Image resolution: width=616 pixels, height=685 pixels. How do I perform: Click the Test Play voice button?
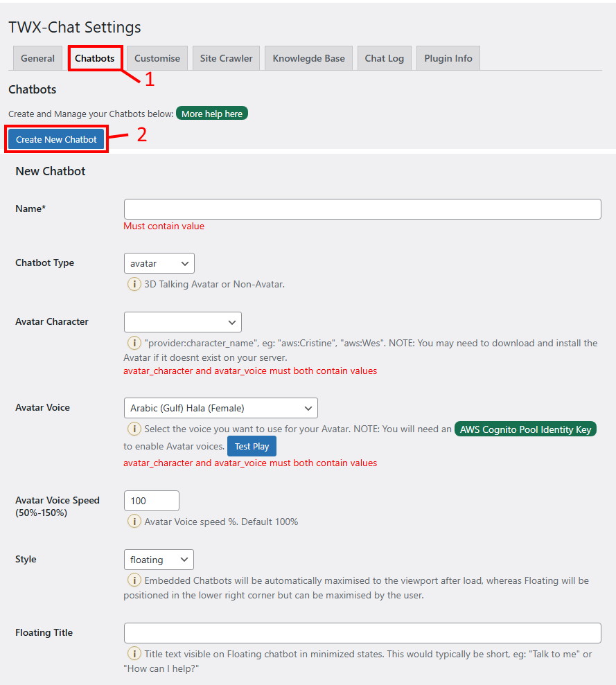(252, 446)
